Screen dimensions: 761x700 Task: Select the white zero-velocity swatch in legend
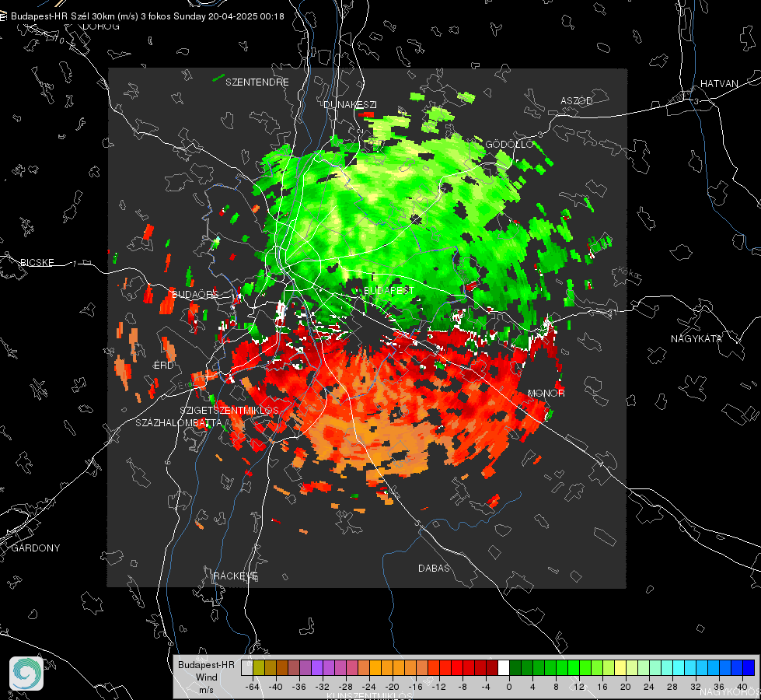(504, 667)
